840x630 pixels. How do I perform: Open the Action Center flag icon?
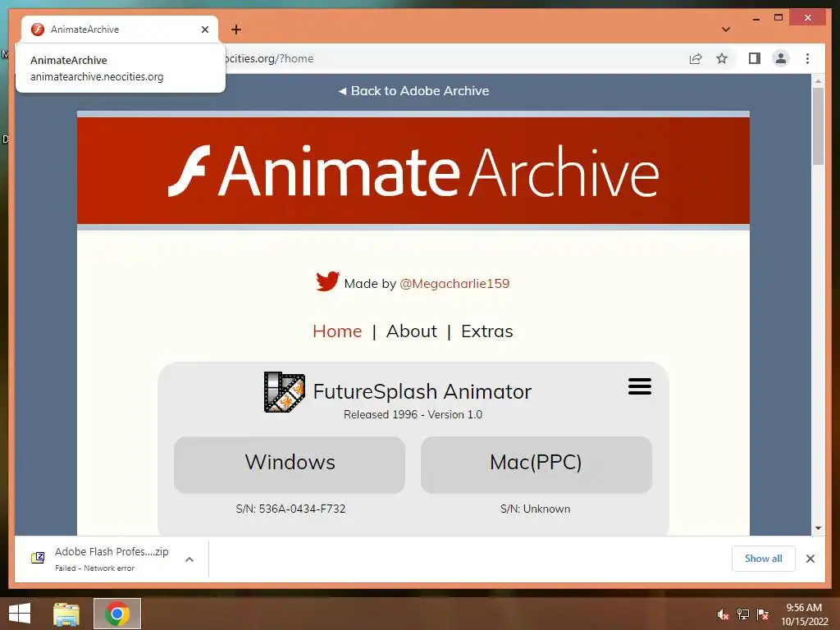762,614
